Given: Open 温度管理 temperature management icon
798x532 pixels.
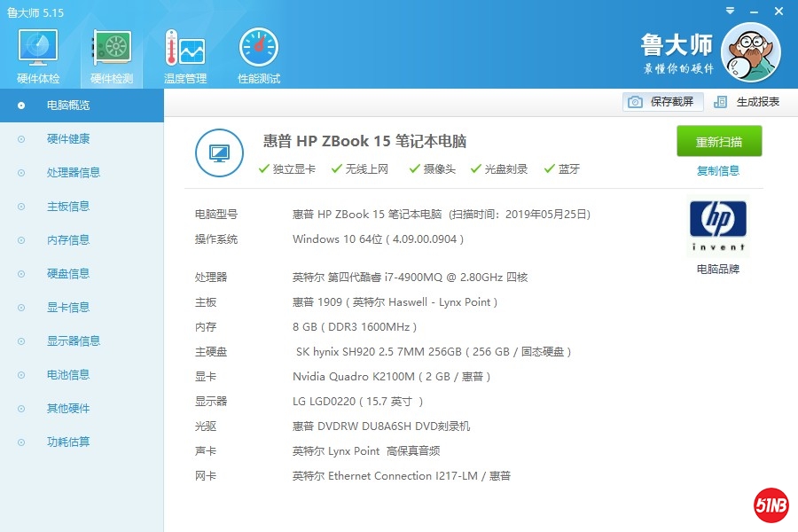Looking at the screenshot, I should click(x=184, y=49).
